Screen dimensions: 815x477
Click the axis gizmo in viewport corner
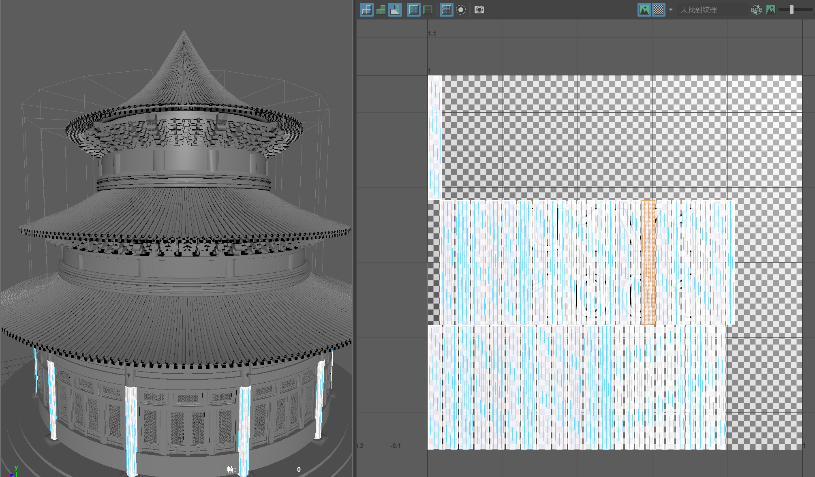click(14, 471)
